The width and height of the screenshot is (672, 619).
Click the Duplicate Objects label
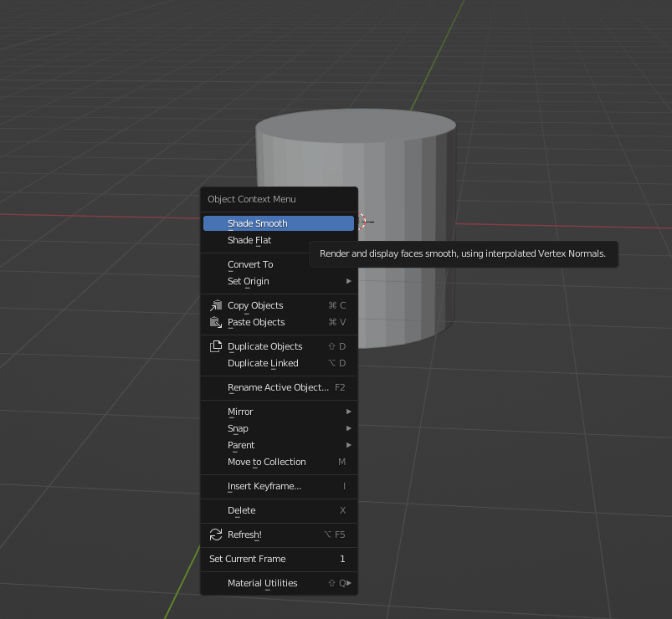point(264,346)
